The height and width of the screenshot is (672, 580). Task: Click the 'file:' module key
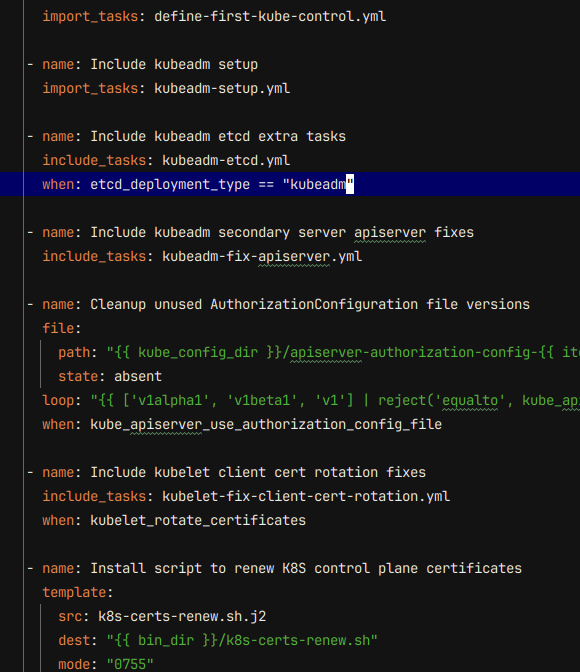[62, 329]
